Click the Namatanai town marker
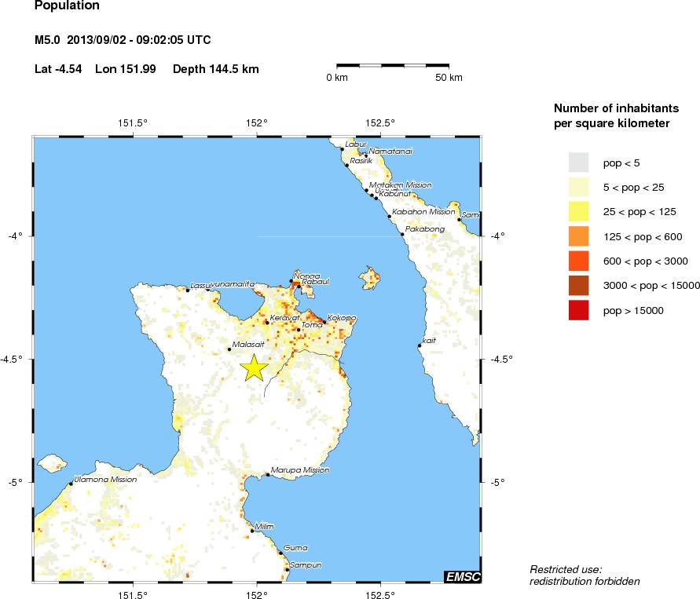The image size is (700, 599). point(365,155)
